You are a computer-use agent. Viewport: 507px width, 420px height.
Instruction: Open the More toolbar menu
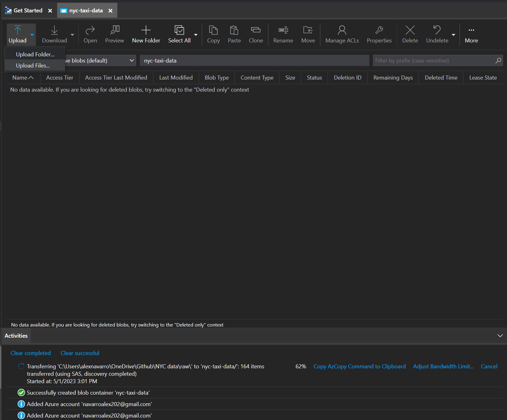471,34
